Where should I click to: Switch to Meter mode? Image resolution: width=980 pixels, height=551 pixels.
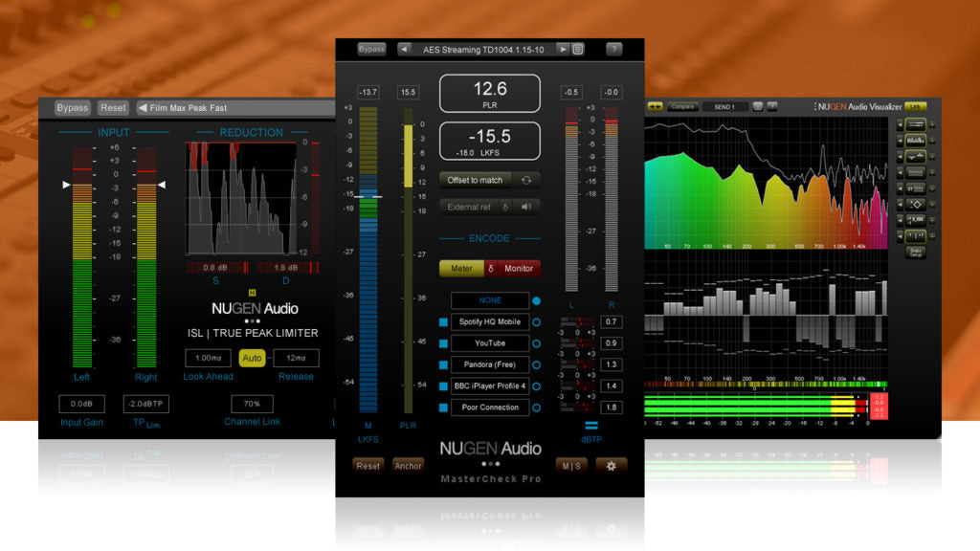coord(461,269)
